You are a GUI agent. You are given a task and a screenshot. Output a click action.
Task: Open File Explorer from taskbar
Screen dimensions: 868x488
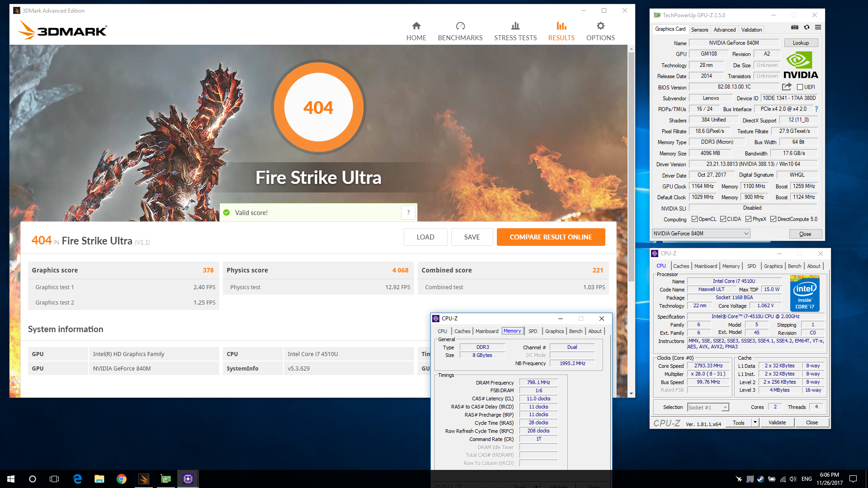pos(99,479)
